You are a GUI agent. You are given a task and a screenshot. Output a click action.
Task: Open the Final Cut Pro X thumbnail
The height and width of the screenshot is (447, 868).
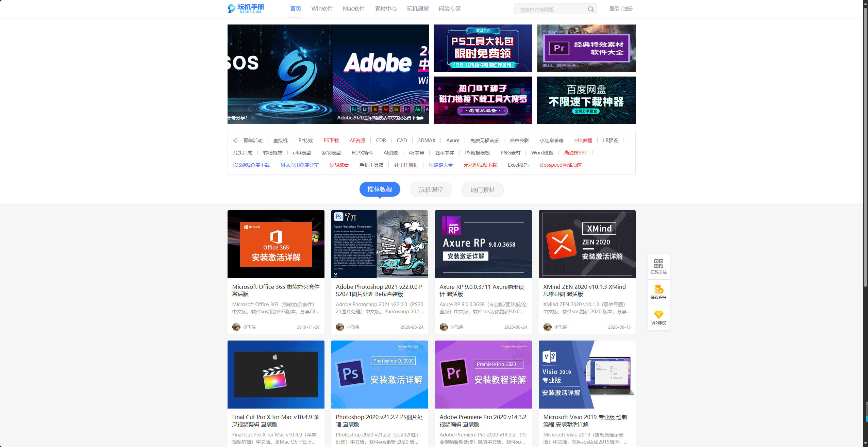[x=276, y=375]
